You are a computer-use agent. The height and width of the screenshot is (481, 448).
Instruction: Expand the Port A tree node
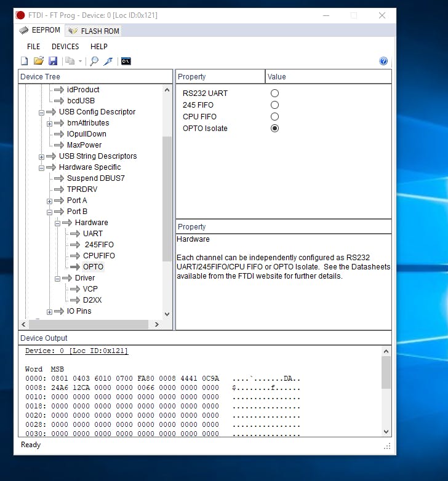coord(50,201)
